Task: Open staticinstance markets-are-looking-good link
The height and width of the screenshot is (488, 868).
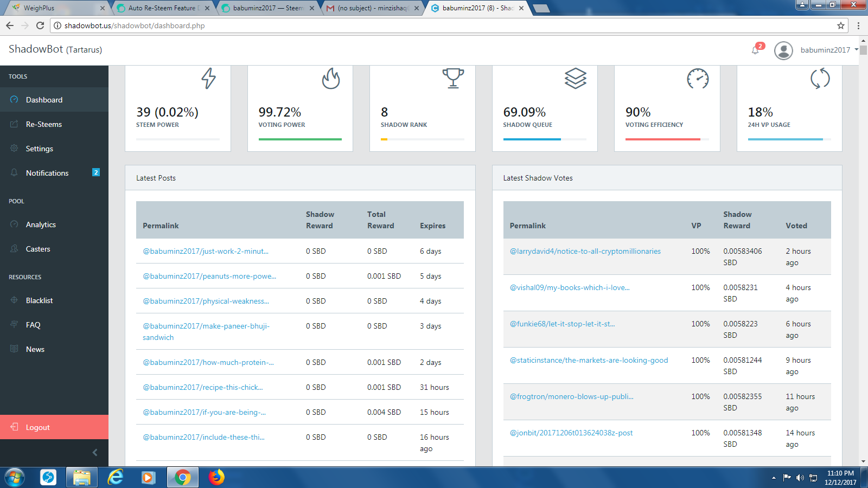Action: coord(589,360)
